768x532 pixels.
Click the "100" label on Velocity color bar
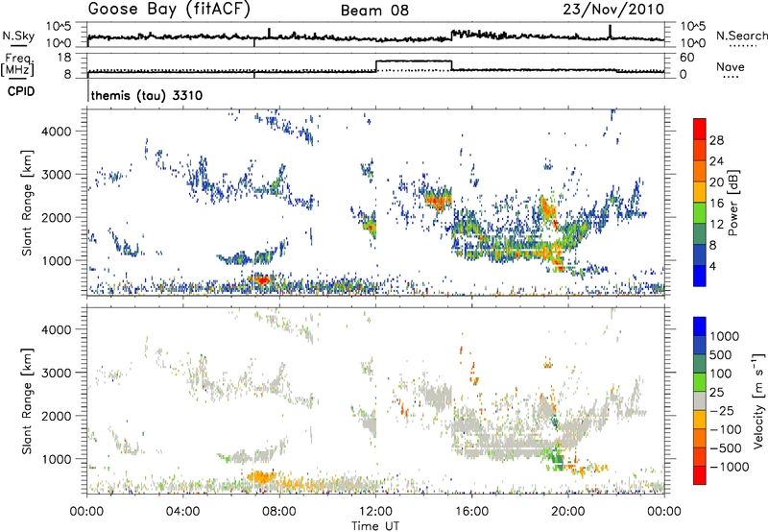coord(720,374)
